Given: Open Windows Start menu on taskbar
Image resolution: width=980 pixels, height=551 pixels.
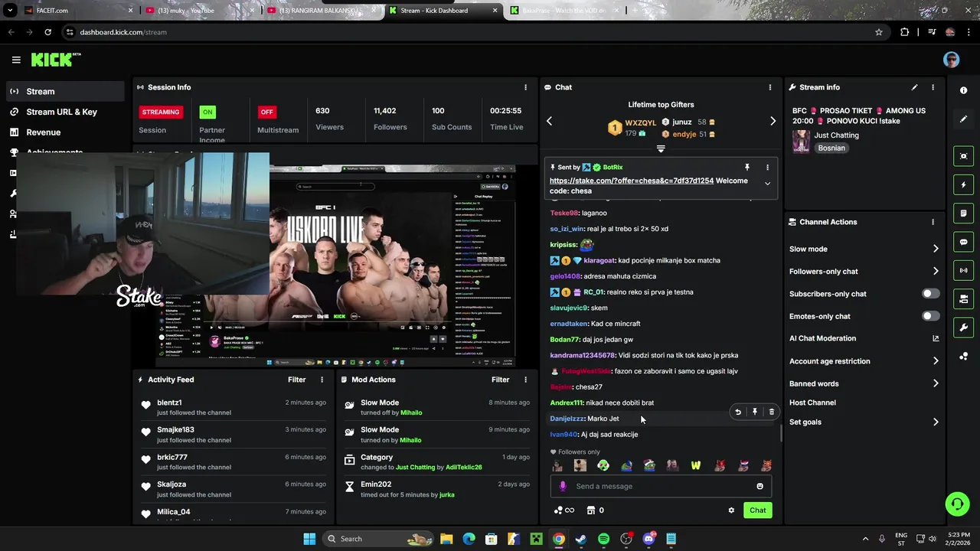Looking at the screenshot, I should (x=309, y=539).
